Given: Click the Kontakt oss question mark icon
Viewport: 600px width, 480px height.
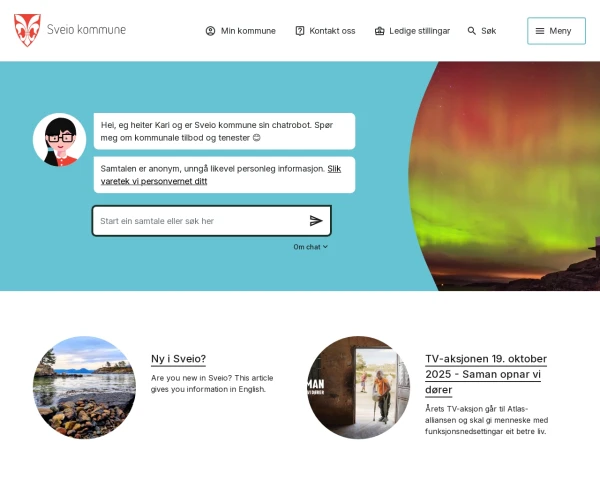Looking at the screenshot, I should 300,31.
